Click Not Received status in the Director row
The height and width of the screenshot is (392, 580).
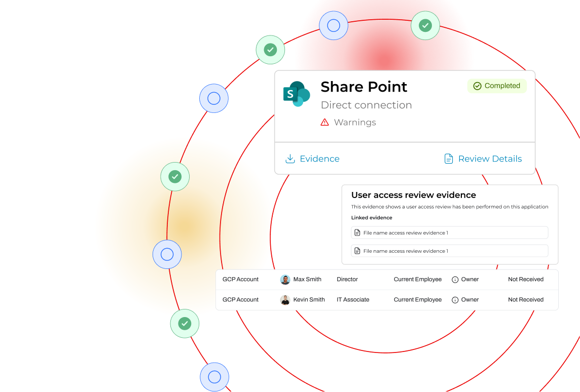(526, 280)
